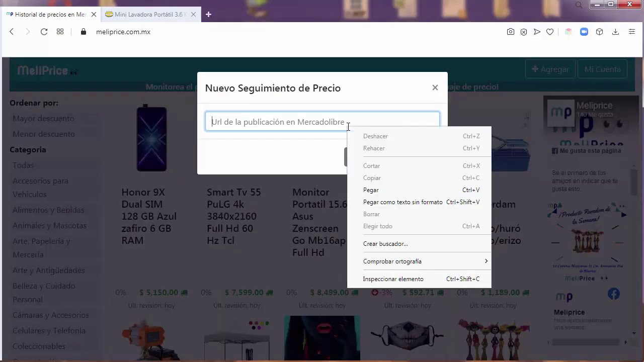Close the Nuevo Seguimiento de Precio dialog
The height and width of the screenshot is (362, 644).
(x=435, y=87)
